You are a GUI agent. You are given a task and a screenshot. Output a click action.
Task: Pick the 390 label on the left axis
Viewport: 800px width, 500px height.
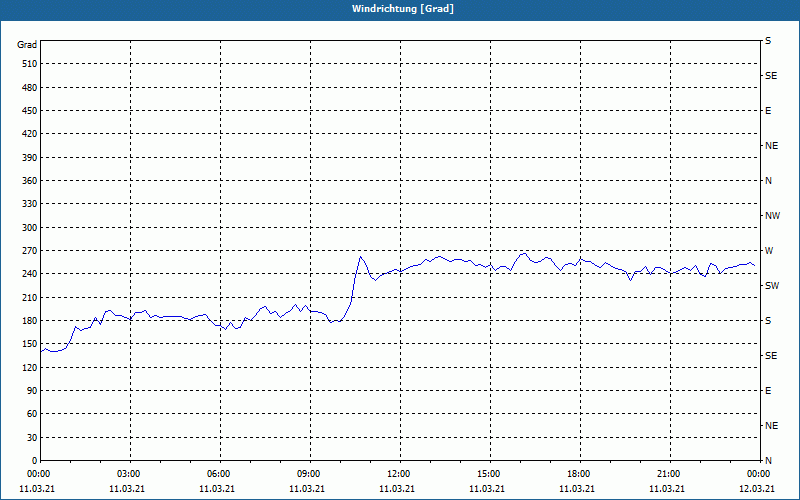[30, 158]
